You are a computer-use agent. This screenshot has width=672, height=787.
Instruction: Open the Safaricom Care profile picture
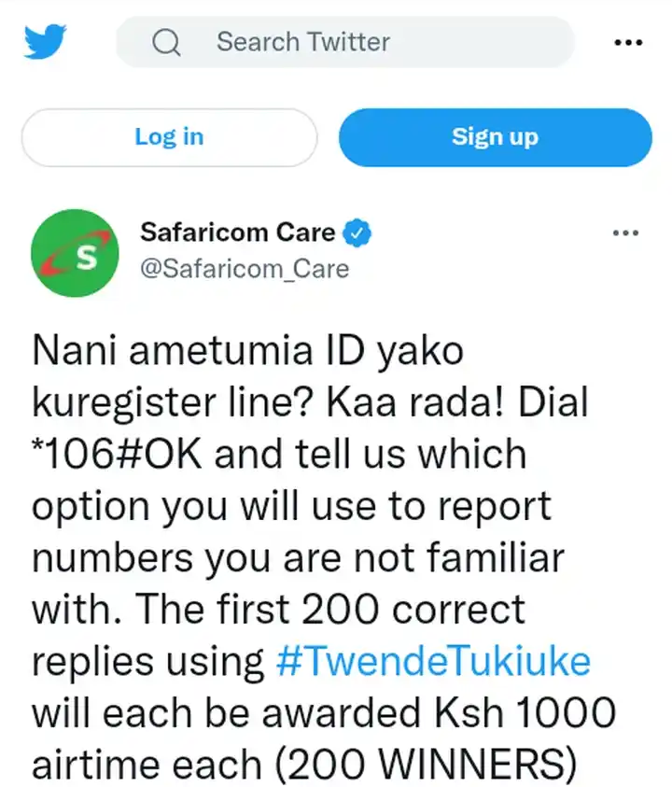coord(75,253)
